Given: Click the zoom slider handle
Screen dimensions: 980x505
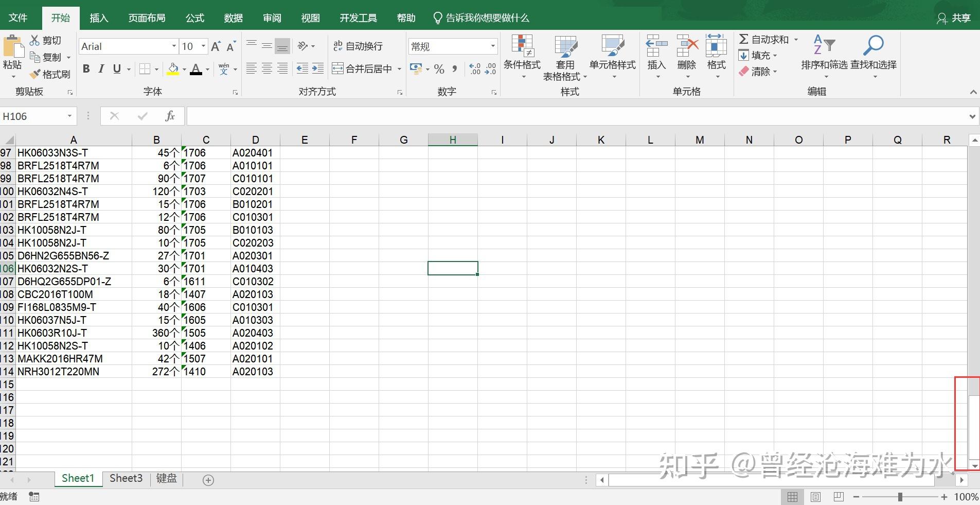Looking at the screenshot, I should [900, 497].
